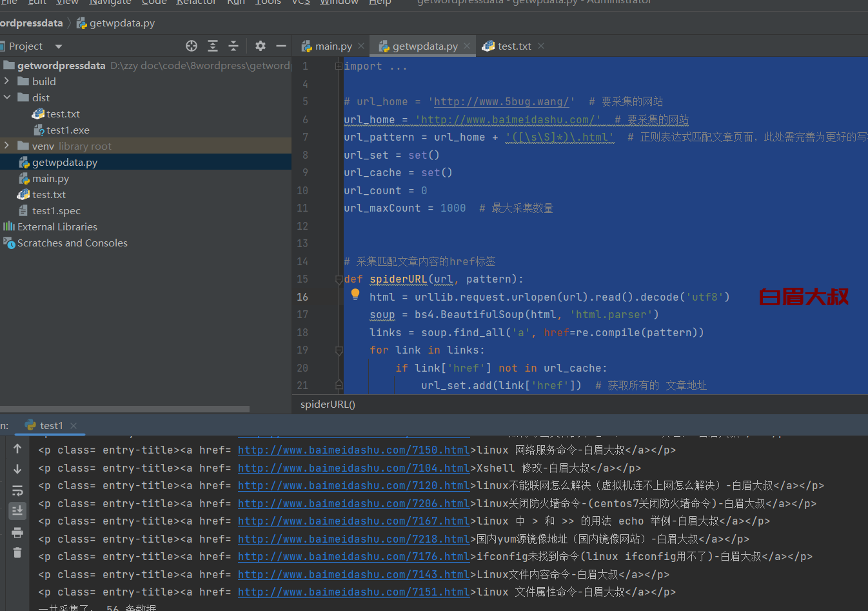
Task: Click the Project panel horizontal scrollbar
Action: pyautogui.click(x=124, y=409)
